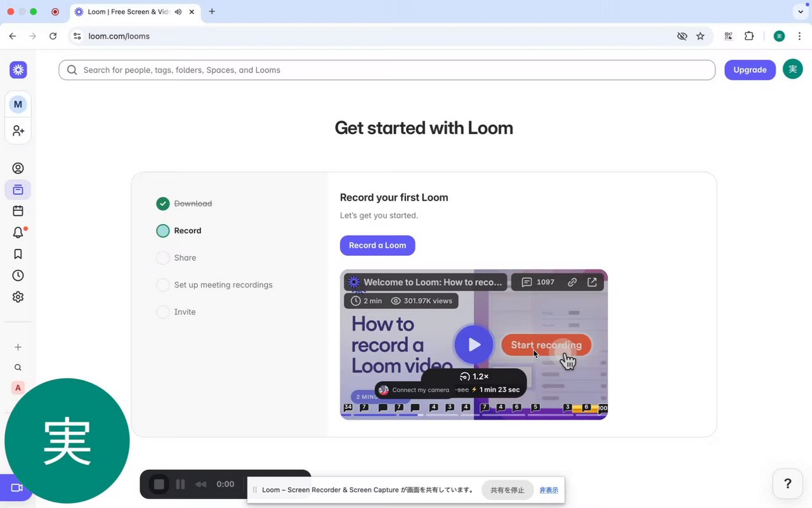Open the Meetings calendar icon in sidebar
This screenshot has height=508, width=812.
tap(18, 211)
